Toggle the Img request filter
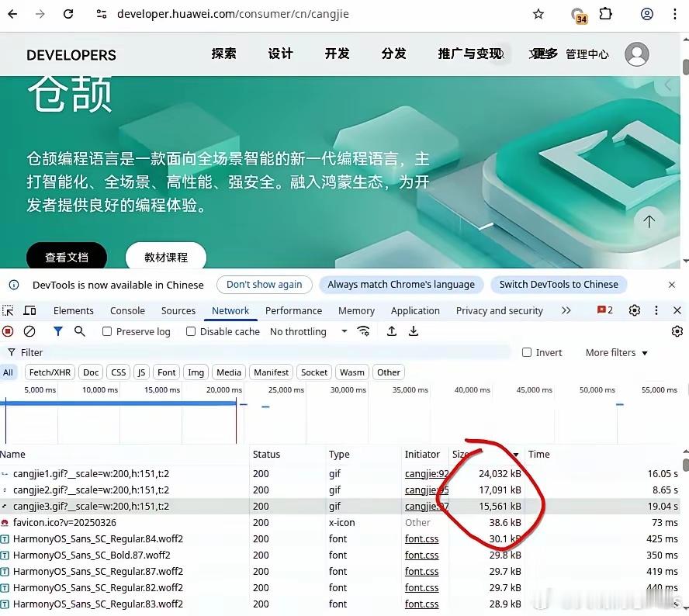This screenshot has width=689, height=616. click(x=196, y=372)
